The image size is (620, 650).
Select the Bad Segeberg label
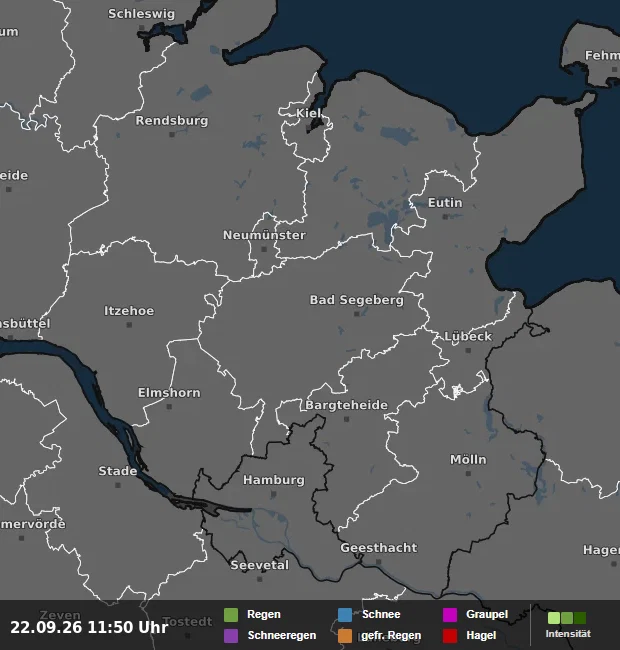[357, 300]
